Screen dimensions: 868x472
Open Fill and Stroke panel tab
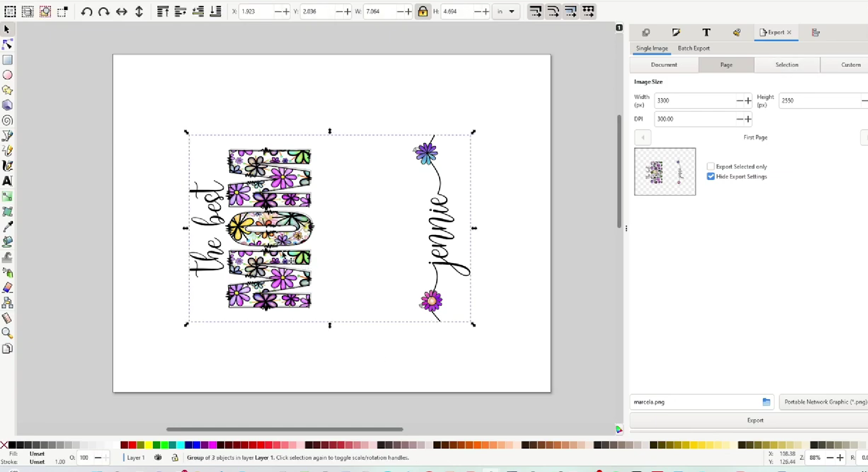[x=676, y=32]
